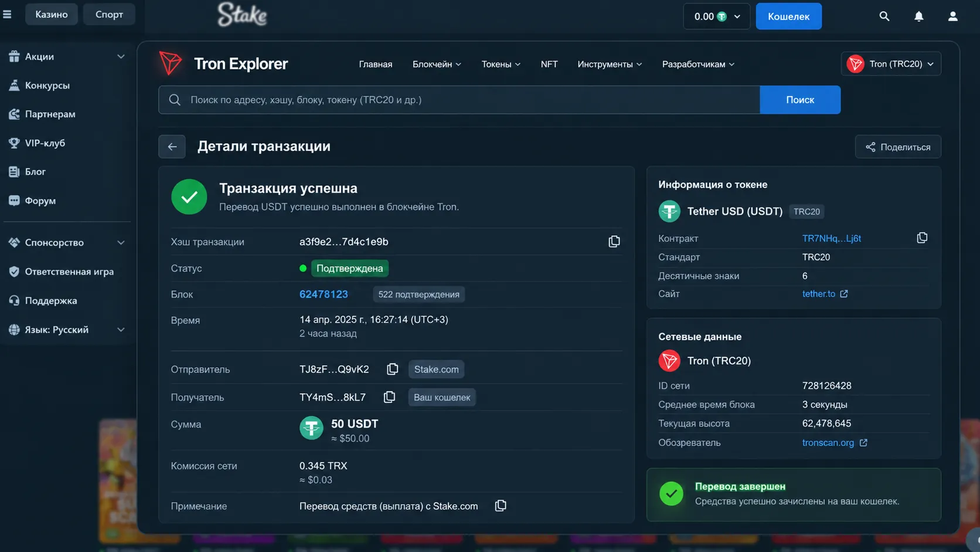
Task: Copy recipient address TY4mS…8kL7
Action: [389, 397]
